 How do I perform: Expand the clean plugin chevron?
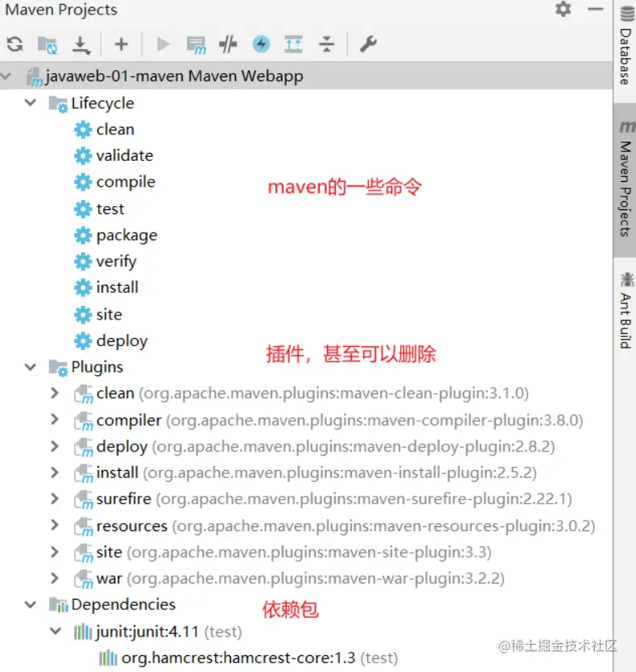pyautogui.click(x=55, y=393)
